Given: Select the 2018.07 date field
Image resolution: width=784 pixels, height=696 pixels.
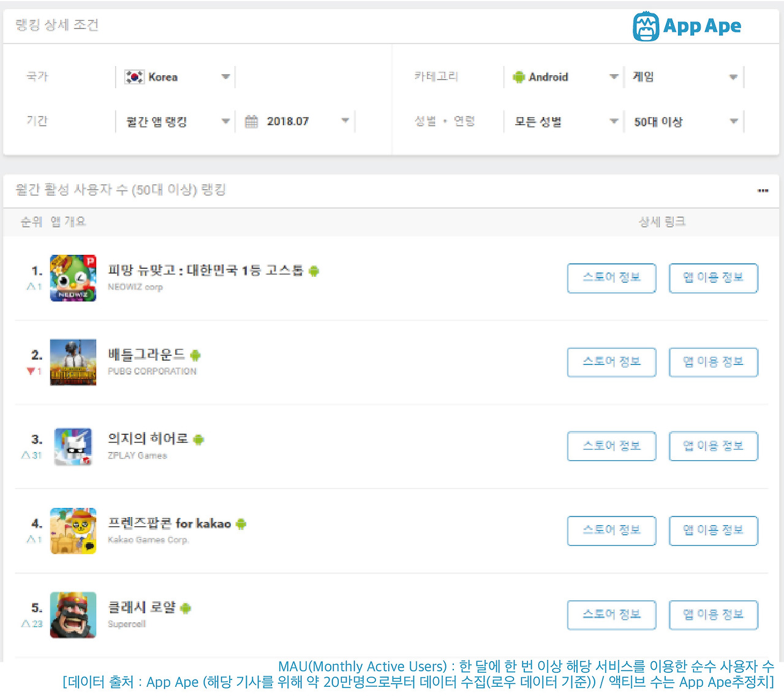Looking at the screenshot, I should point(298,121).
